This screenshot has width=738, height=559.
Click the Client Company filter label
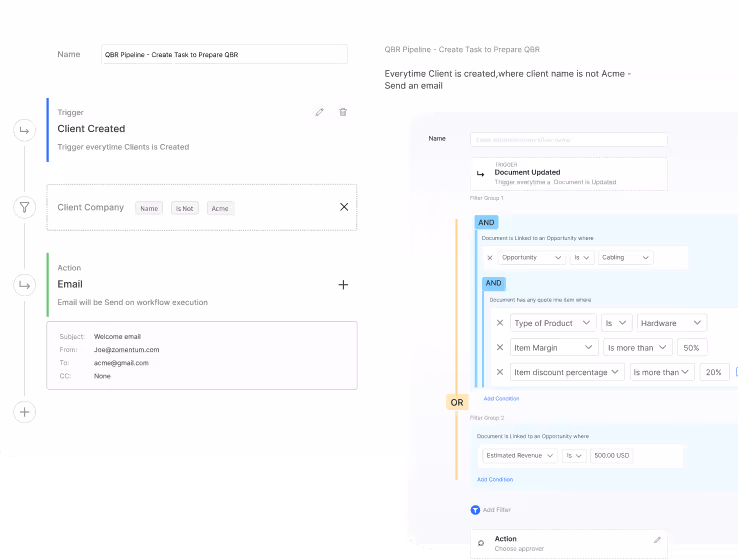pos(91,207)
